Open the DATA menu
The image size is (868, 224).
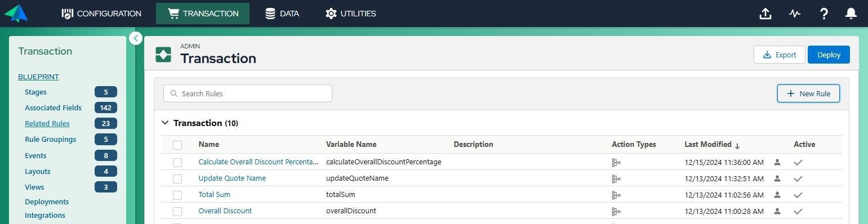pyautogui.click(x=282, y=14)
